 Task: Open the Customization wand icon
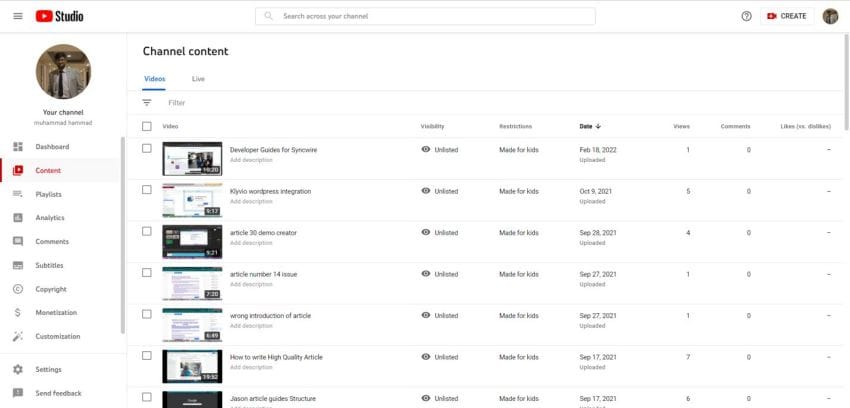[18, 336]
